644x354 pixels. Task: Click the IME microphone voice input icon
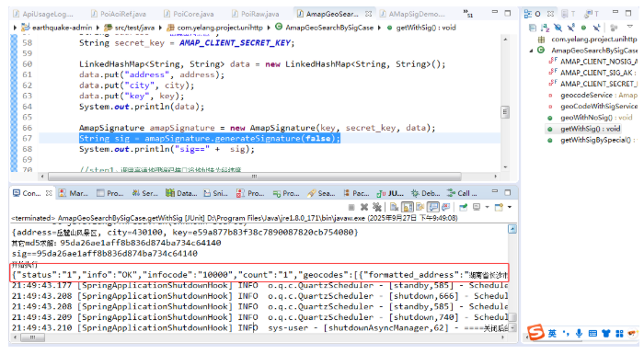point(579,334)
